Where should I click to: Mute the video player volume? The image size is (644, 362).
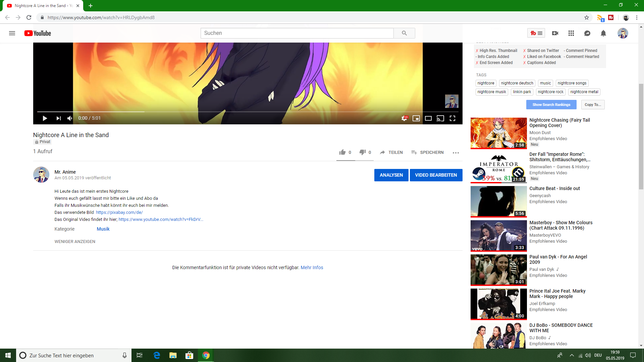pyautogui.click(x=70, y=118)
